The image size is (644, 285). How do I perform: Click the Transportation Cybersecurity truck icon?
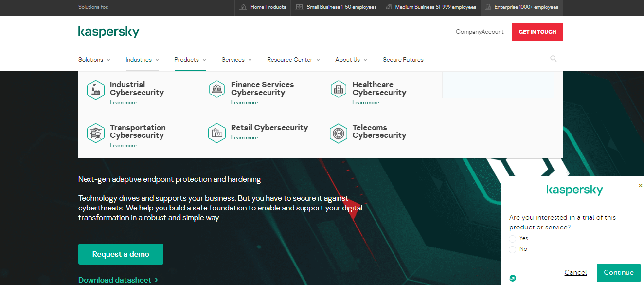point(96,133)
